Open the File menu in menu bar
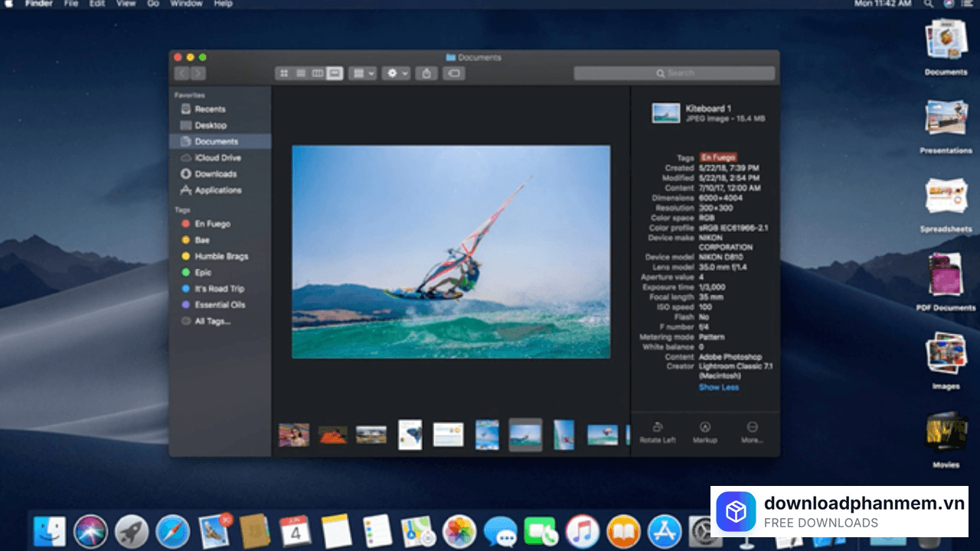980x551 pixels. [x=71, y=4]
